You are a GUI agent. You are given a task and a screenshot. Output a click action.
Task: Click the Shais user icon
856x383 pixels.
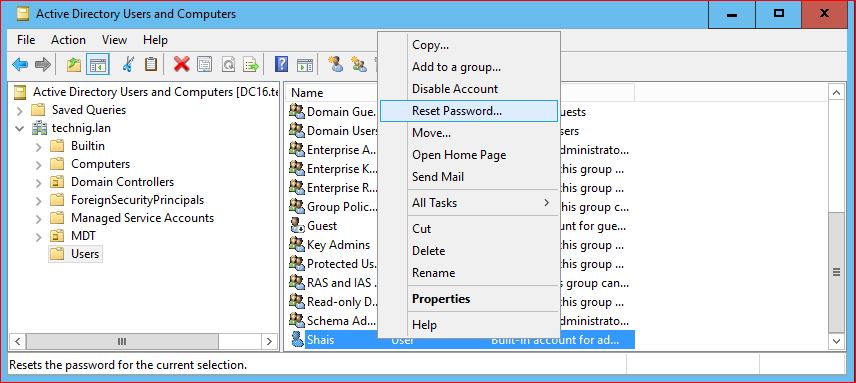click(x=296, y=339)
